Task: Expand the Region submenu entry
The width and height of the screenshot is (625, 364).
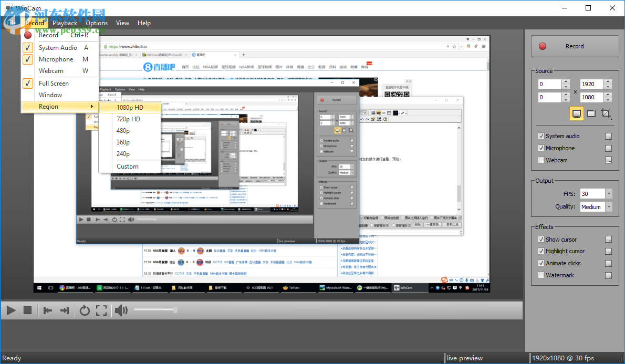Action: point(60,107)
